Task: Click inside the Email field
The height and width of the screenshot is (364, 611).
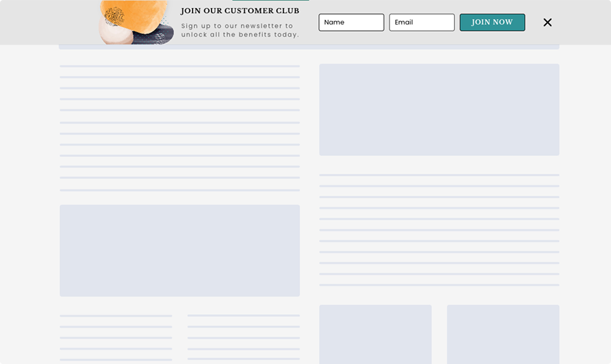Action: (x=422, y=22)
